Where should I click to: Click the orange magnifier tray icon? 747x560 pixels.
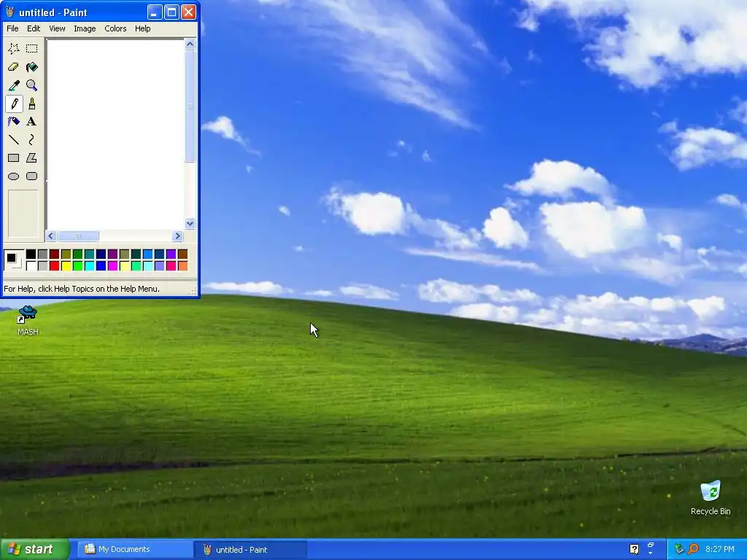[x=693, y=549]
